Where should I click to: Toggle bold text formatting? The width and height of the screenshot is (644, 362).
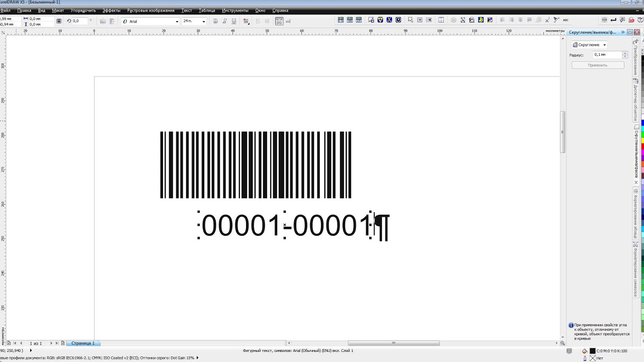click(215, 21)
